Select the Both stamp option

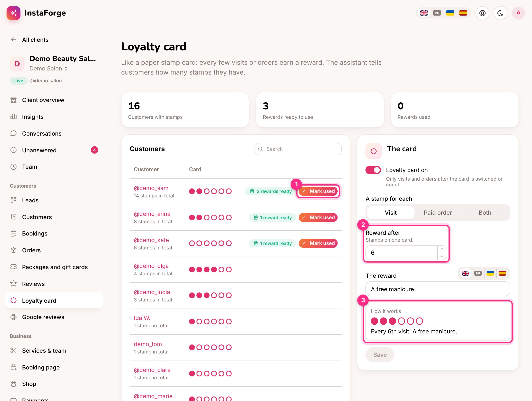pos(485,213)
